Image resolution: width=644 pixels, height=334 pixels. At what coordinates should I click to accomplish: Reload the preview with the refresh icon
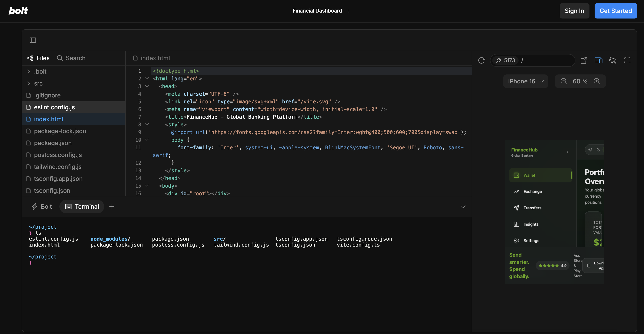[482, 60]
